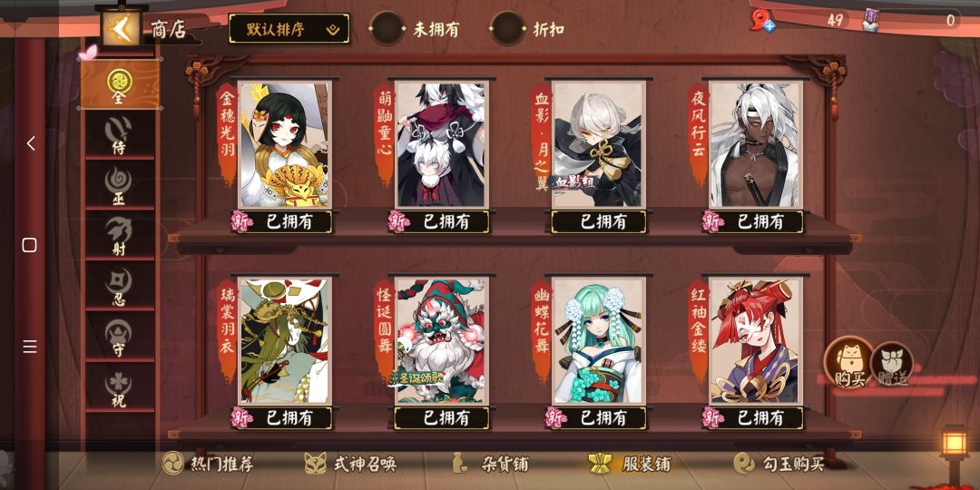Tap the 购买 lucky cat icon
Viewport: 980px width, 490px height.
(x=848, y=362)
